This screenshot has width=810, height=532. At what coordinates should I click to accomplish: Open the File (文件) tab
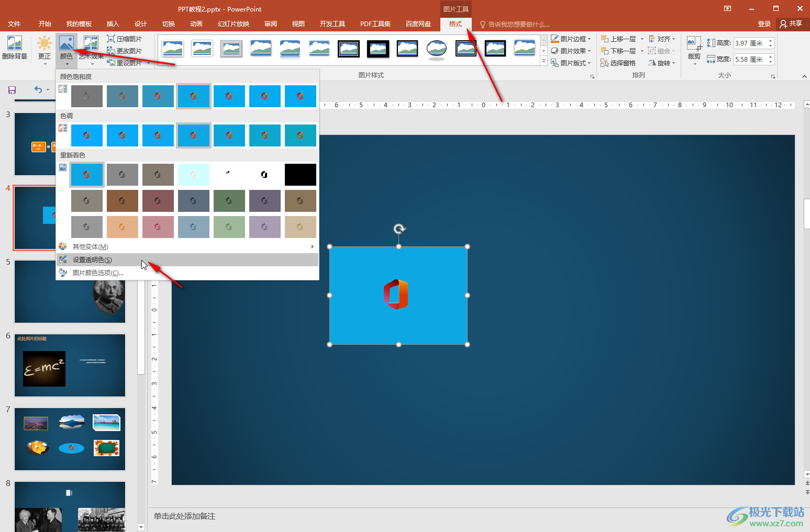(x=14, y=24)
